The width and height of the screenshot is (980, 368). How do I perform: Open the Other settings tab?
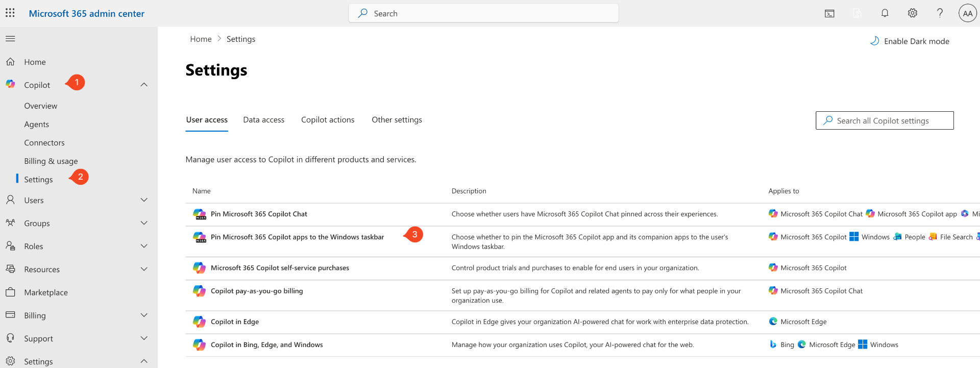[397, 120]
